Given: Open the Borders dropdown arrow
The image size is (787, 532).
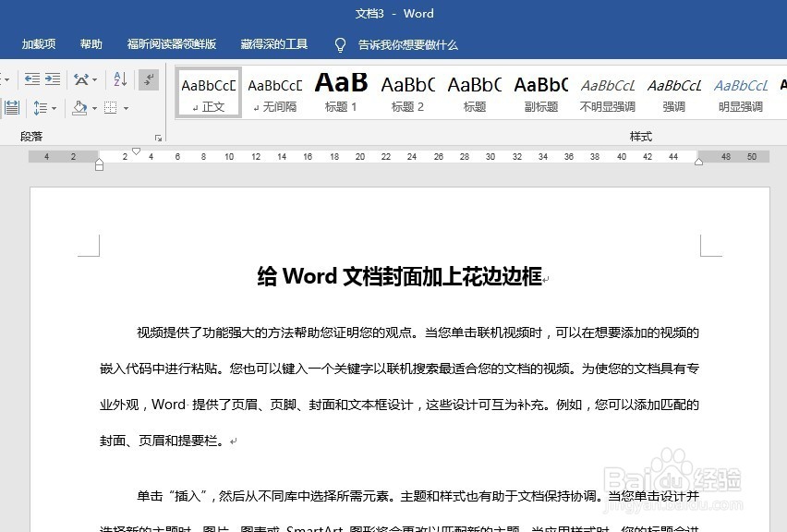Looking at the screenshot, I should pyautogui.click(x=126, y=107).
